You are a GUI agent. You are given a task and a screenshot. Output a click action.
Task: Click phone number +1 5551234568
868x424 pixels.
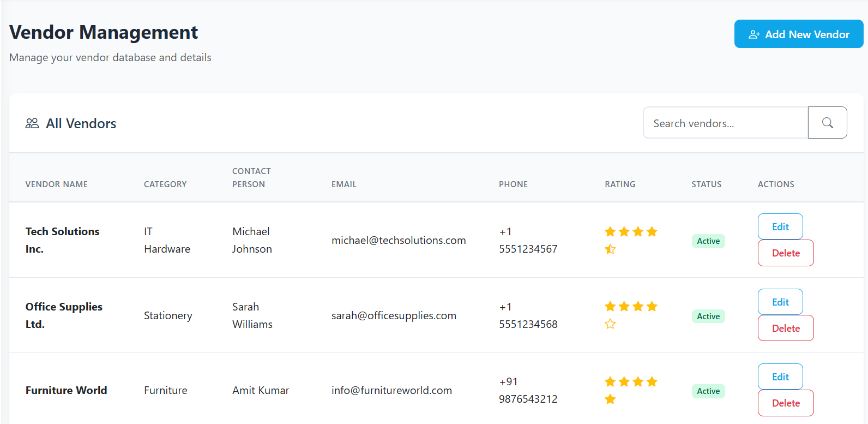point(528,315)
